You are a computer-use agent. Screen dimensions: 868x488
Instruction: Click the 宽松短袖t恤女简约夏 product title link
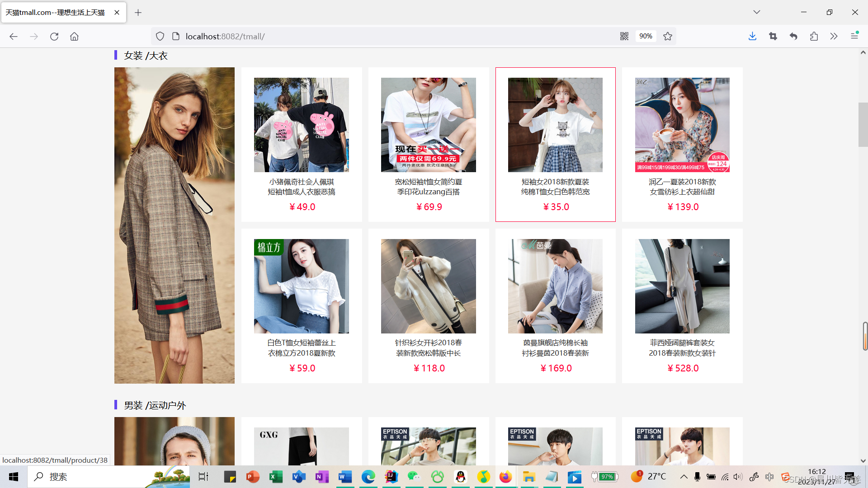(x=429, y=187)
